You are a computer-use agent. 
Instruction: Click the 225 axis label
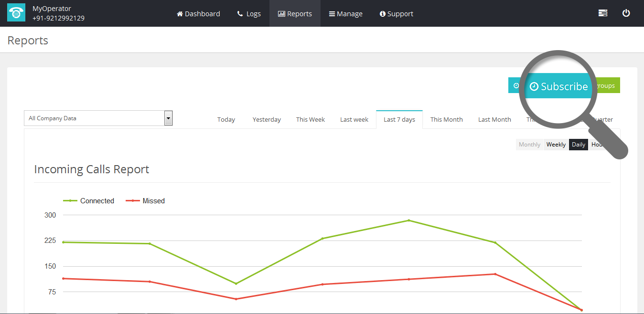50,241
